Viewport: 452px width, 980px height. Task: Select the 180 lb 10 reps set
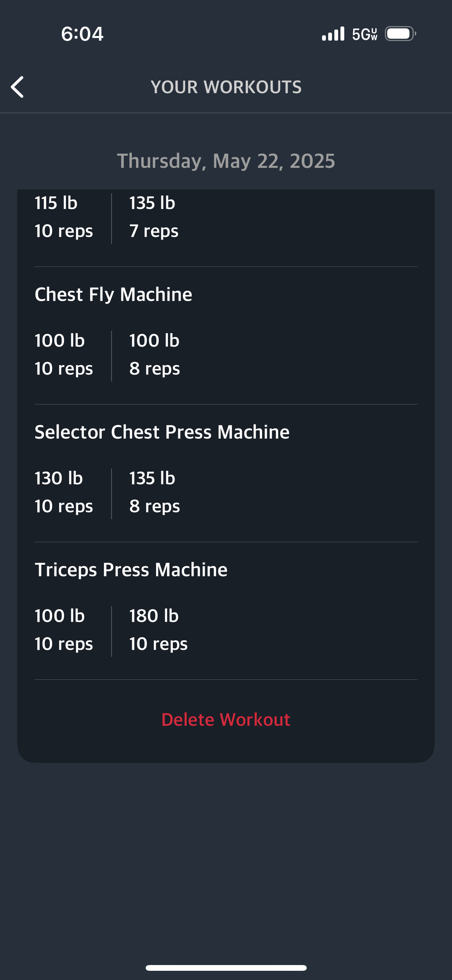click(158, 630)
